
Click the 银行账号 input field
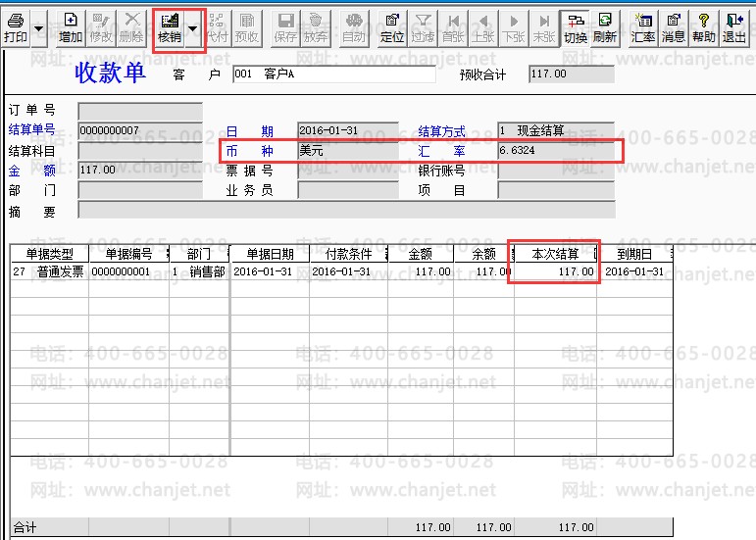pyautogui.click(x=556, y=171)
